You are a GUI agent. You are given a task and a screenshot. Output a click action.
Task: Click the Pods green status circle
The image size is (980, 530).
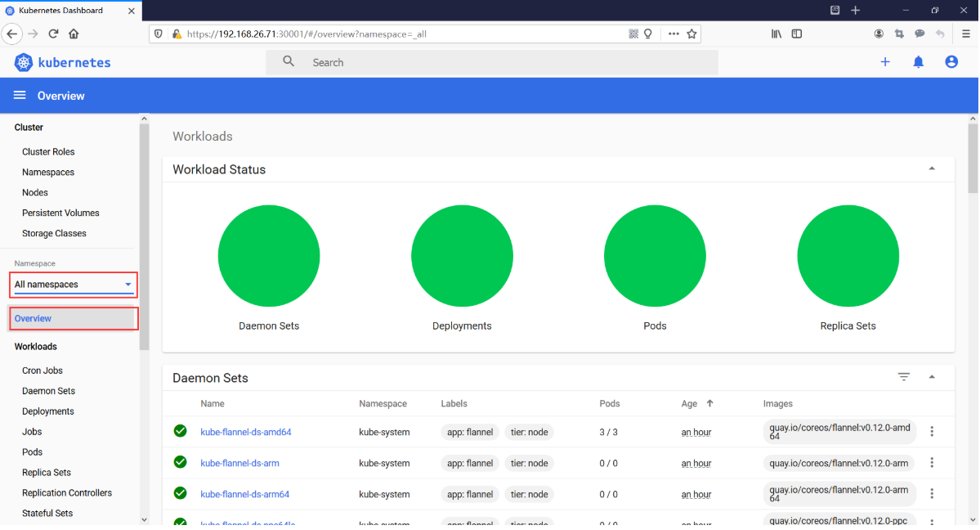655,256
